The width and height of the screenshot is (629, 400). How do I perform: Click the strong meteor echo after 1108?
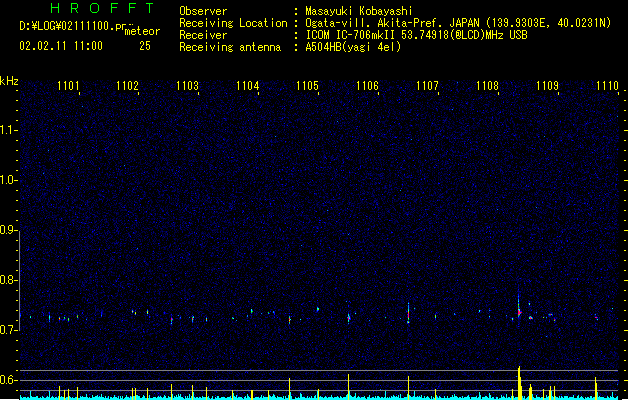[x=519, y=310]
